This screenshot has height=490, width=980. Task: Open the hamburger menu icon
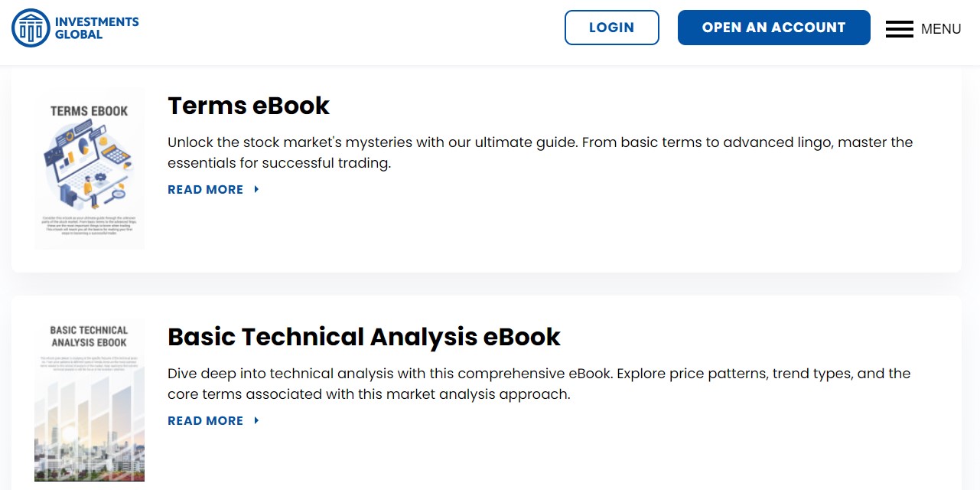(899, 29)
